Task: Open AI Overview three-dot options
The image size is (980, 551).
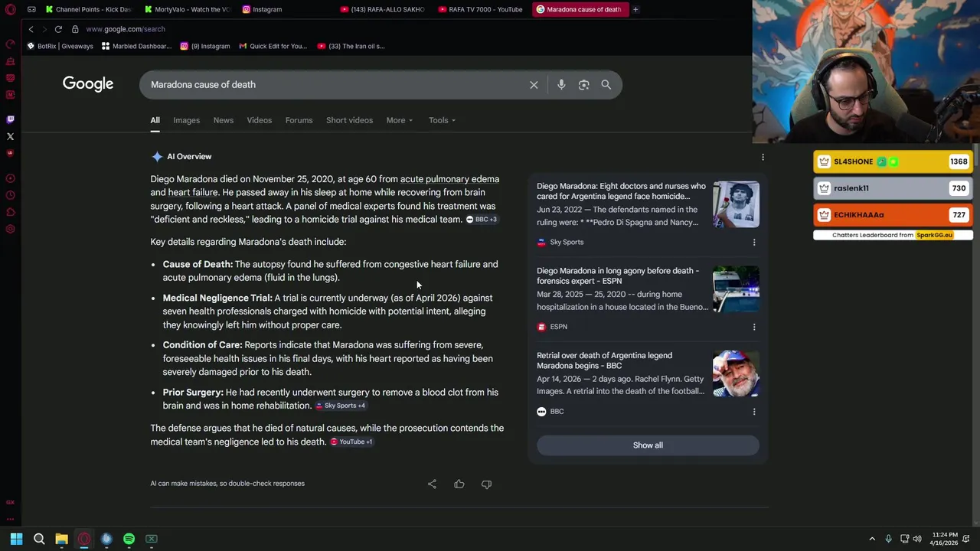Action: pos(763,157)
